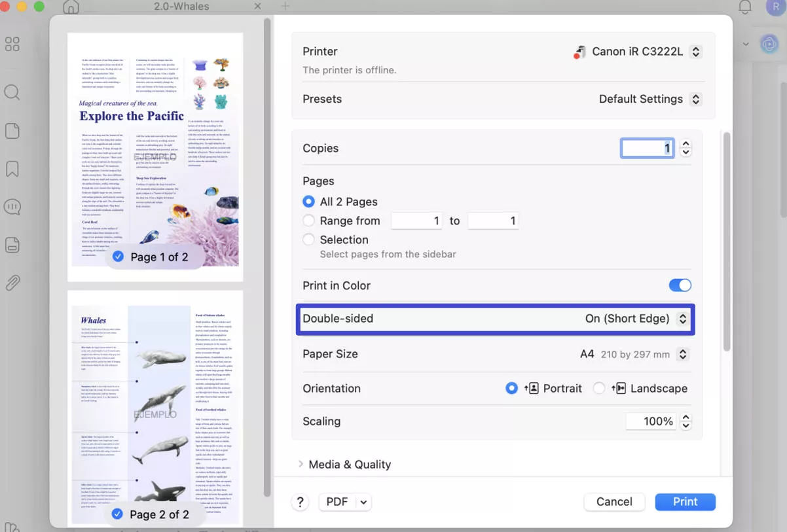Click the '210 by 297 mm' text
The image size is (787, 532).
pos(635,354)
